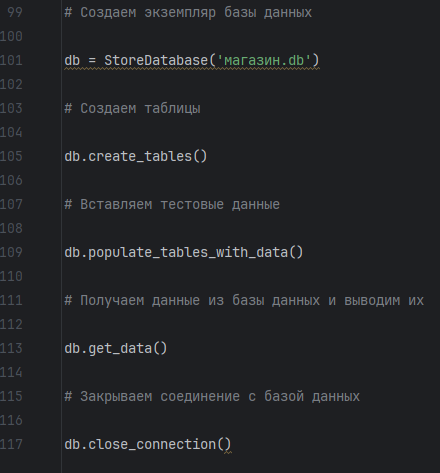Click the closing parenthesis after close_connection
Viewport: 440px width, 473px height.
227,444
